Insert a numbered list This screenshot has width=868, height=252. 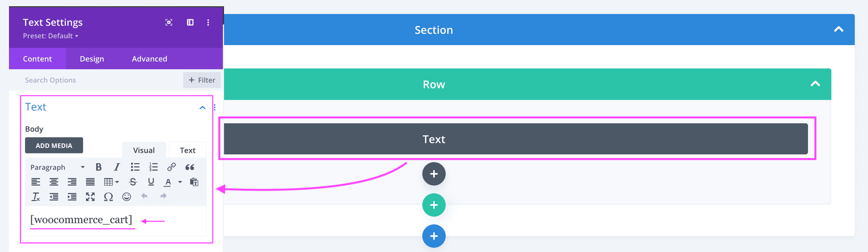pos(153,167)
